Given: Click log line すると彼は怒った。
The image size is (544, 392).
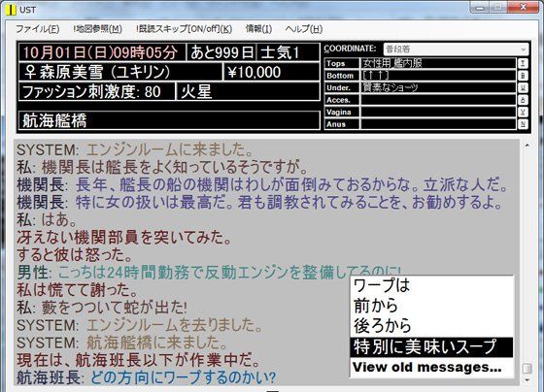Looking at the screenshot, I should pyautogui.click(x=75, y=255).
